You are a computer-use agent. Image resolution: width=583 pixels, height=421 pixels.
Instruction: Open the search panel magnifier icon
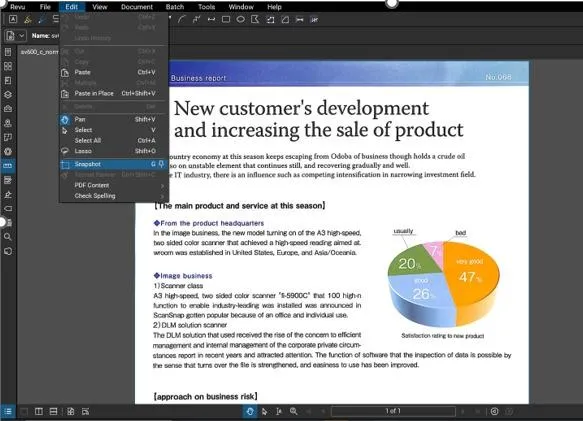(8, 237)
